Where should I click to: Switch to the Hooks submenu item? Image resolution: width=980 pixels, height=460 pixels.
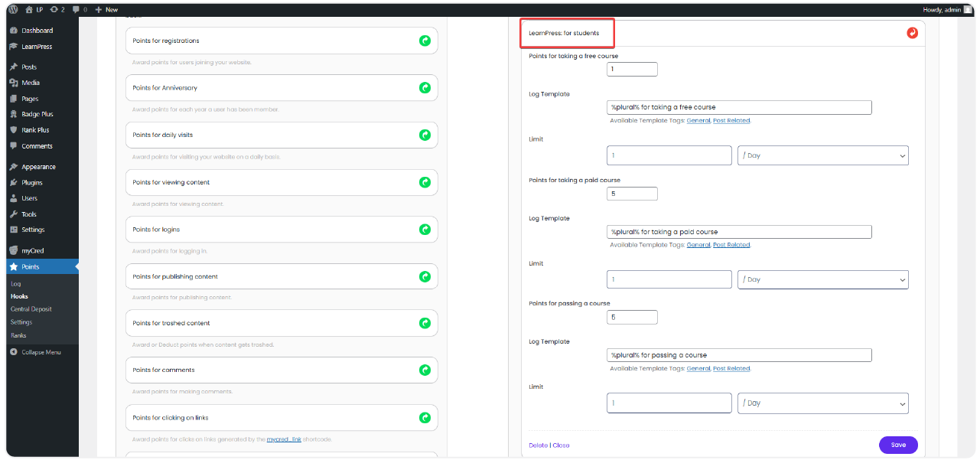(18, 296)
